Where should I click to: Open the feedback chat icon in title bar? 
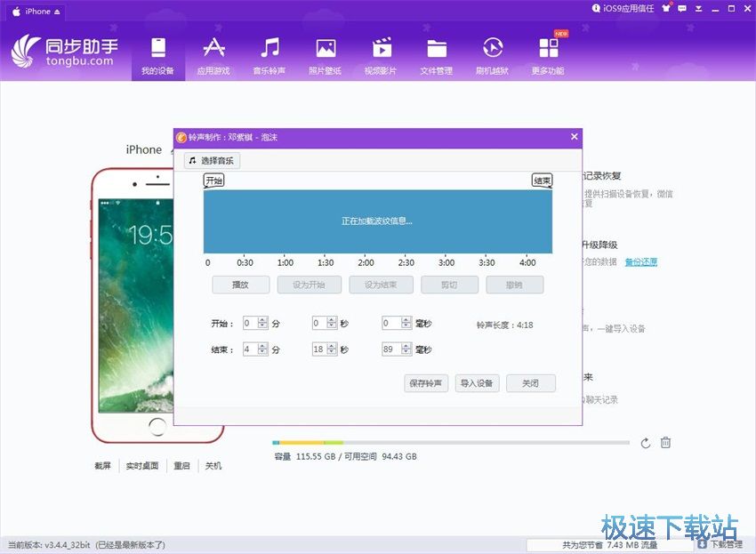click(x=682, y=8)
